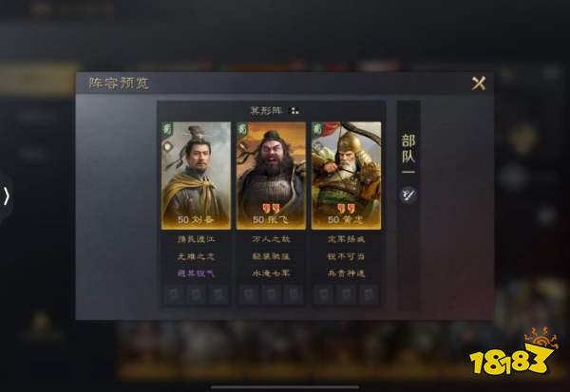Select 黄忠's last empty equipment slot
The height and width of the screenshot is (392, 570).
[369, 294]
